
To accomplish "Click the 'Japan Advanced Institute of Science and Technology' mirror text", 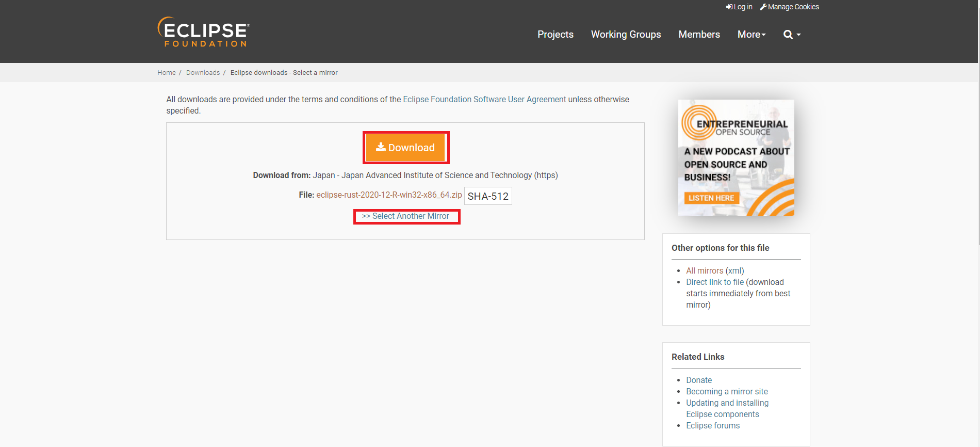I will point(436,175).
